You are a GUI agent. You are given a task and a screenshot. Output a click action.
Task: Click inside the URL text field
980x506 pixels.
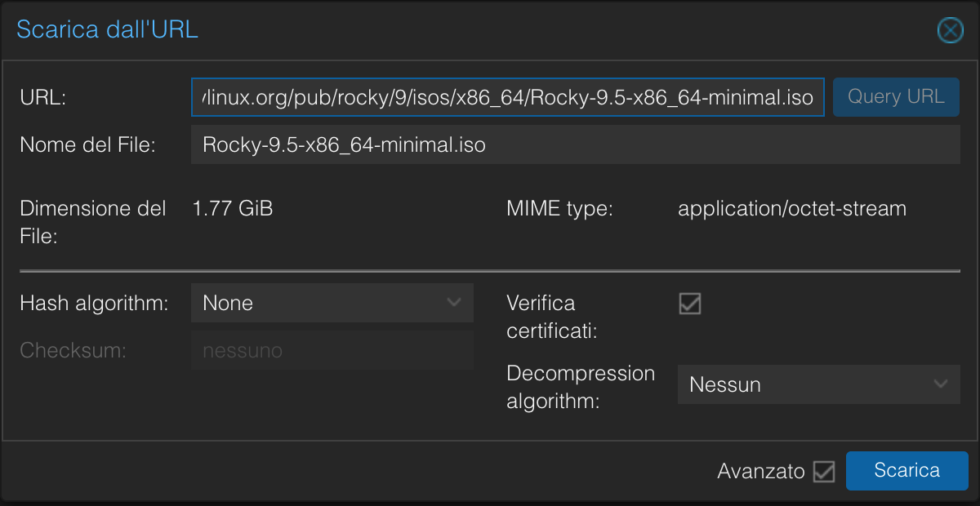(506, 96)
